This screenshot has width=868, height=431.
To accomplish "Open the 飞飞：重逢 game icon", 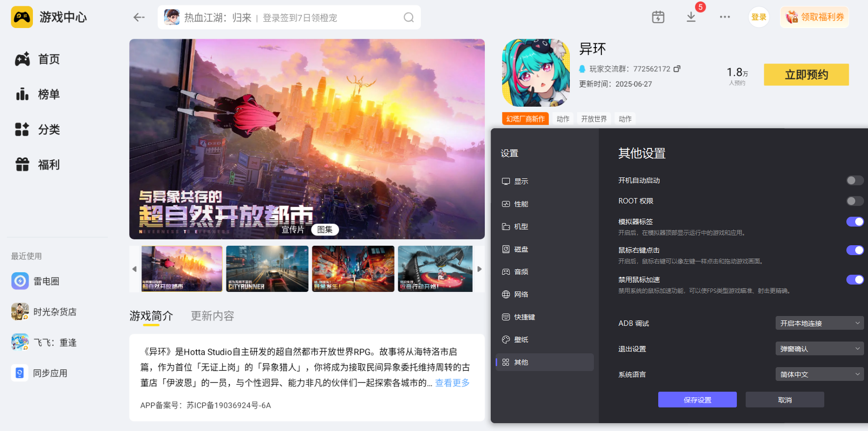I will [20, 342].
